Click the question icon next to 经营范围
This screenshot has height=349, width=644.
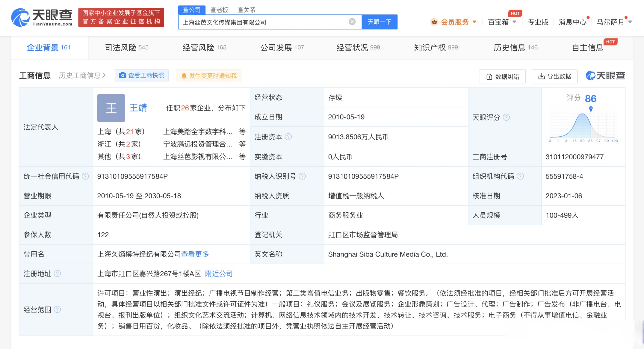pyautogui.click(x=58, y=309)
